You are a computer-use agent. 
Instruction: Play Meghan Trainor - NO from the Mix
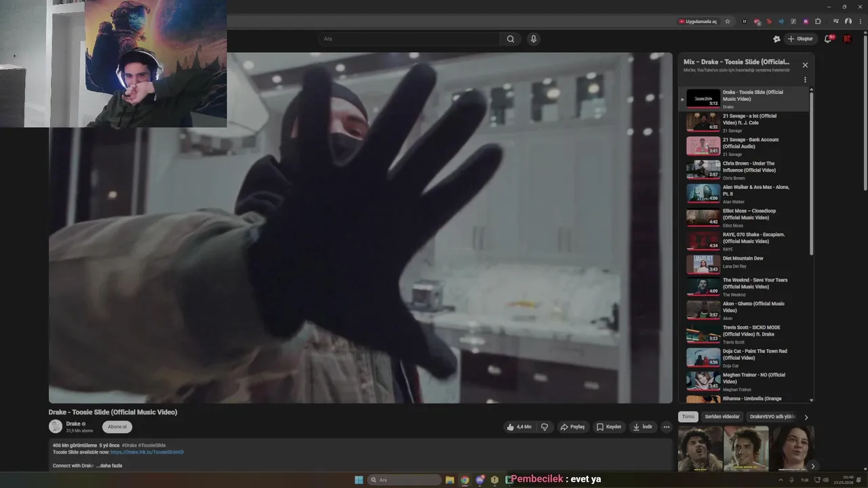[744, 382]
